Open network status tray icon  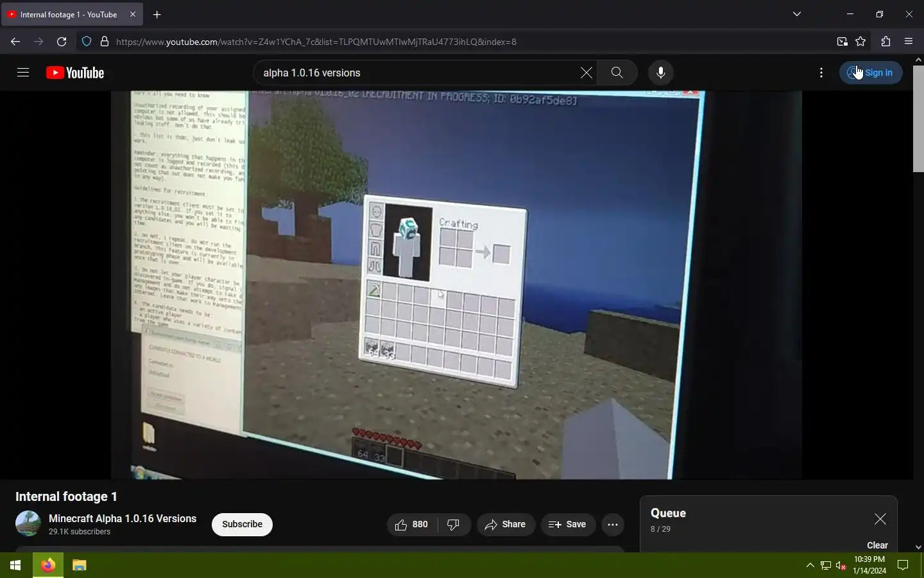(826, 565)
